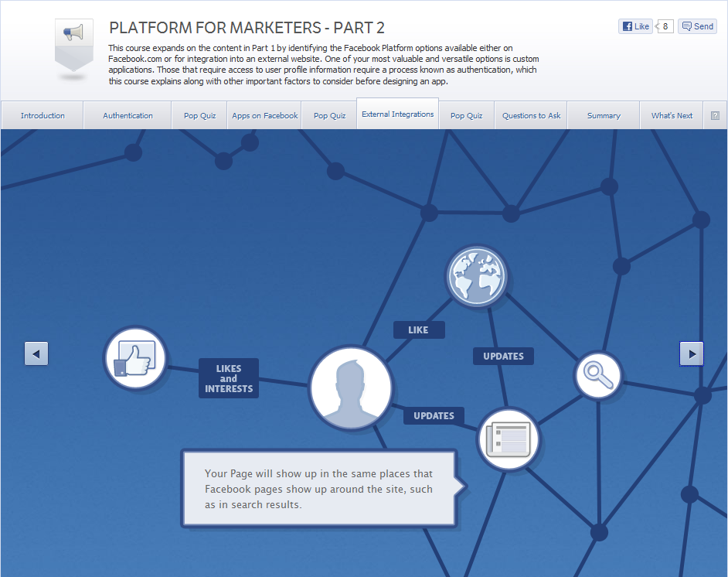Switch to the Authentication tab
Screen dimensions: 728x577
[x=128, y=115]
